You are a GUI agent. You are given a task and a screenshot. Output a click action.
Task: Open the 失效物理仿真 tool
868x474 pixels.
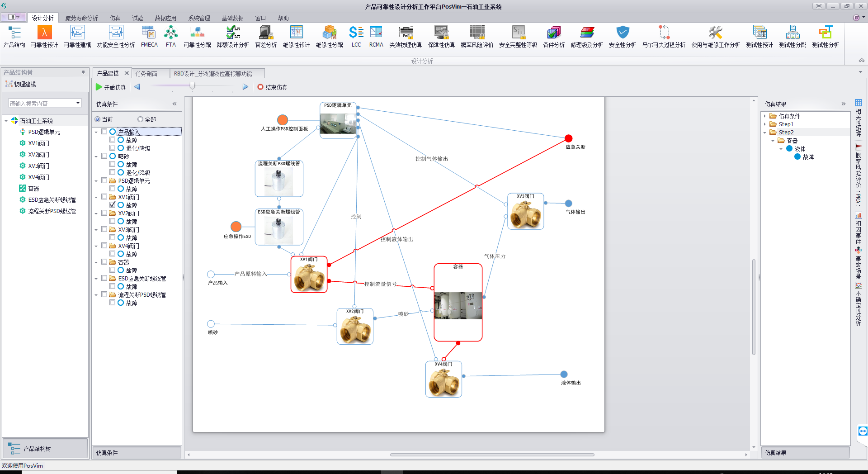406,37
